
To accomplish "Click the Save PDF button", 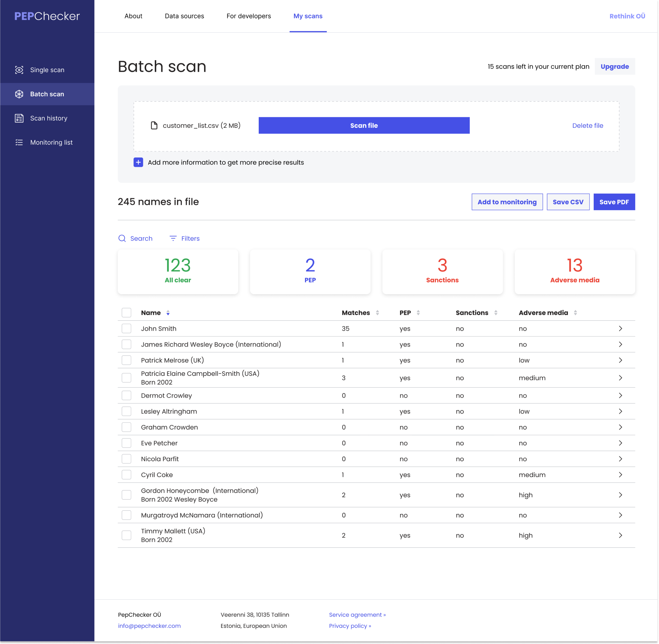I will point(614,202).
